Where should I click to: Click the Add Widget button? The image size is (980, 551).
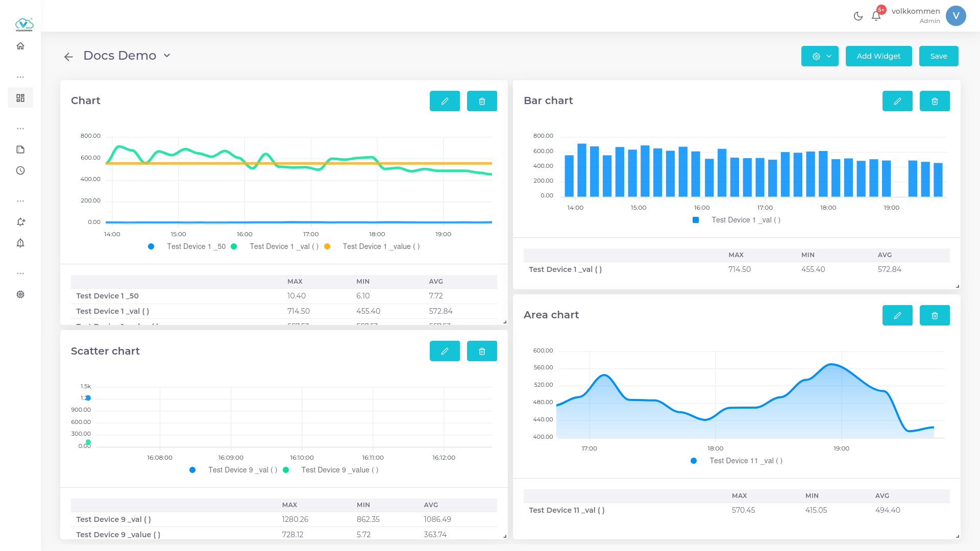pos(878,56)
